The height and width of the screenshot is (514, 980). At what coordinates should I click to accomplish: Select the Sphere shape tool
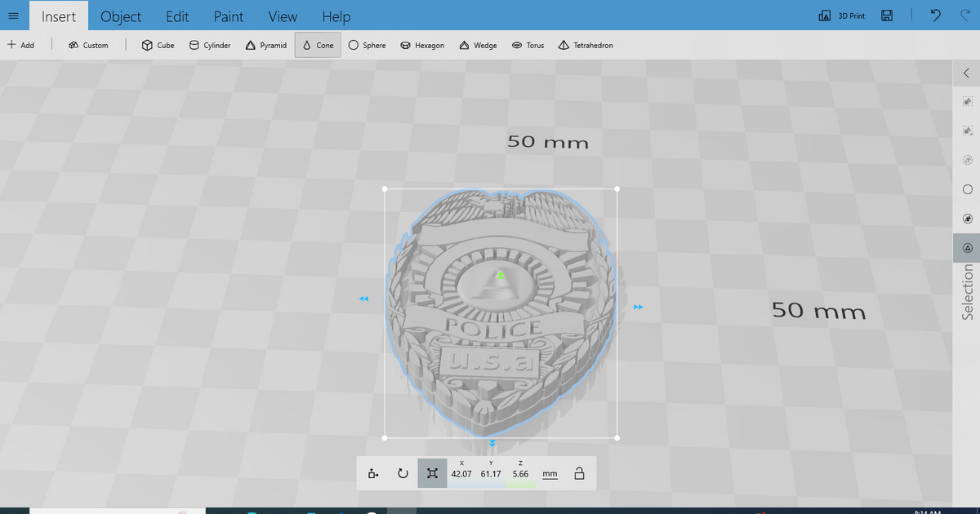click(367, 45)
